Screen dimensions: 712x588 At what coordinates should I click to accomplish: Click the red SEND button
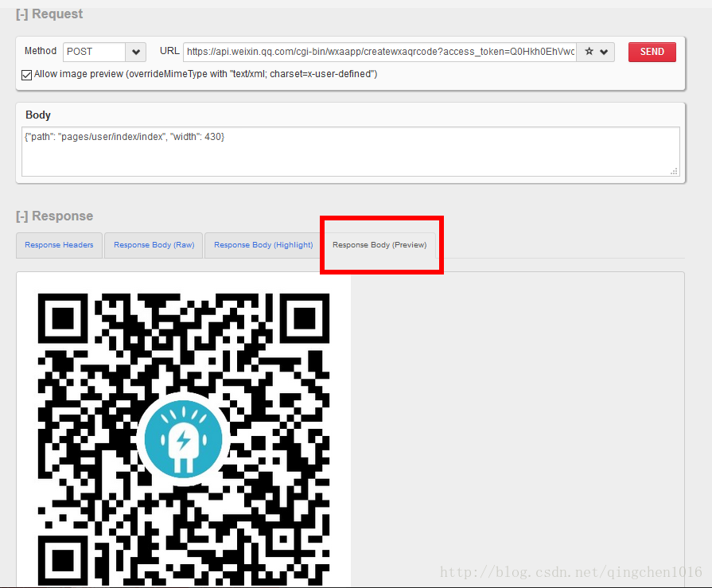pyautogui.click(x=652, y=52)
